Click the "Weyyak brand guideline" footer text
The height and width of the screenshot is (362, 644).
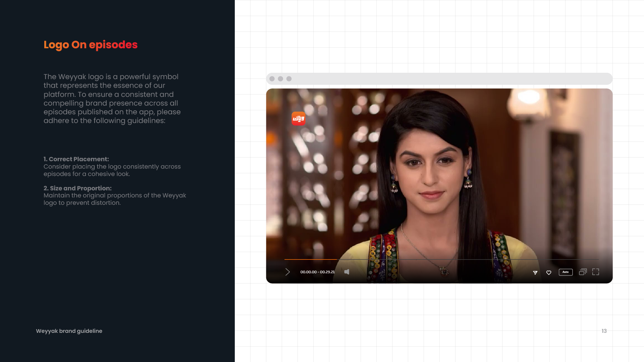pyautogui.click(x=69, y=331)
